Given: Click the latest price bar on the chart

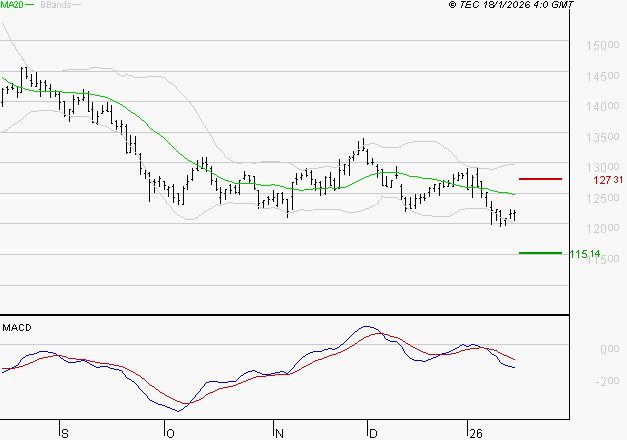Looking at the screenshot, I should 514,215.
